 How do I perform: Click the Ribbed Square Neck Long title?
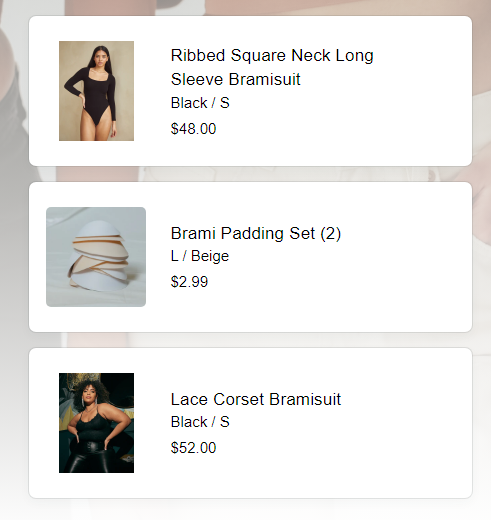click(x=272, y=56)
